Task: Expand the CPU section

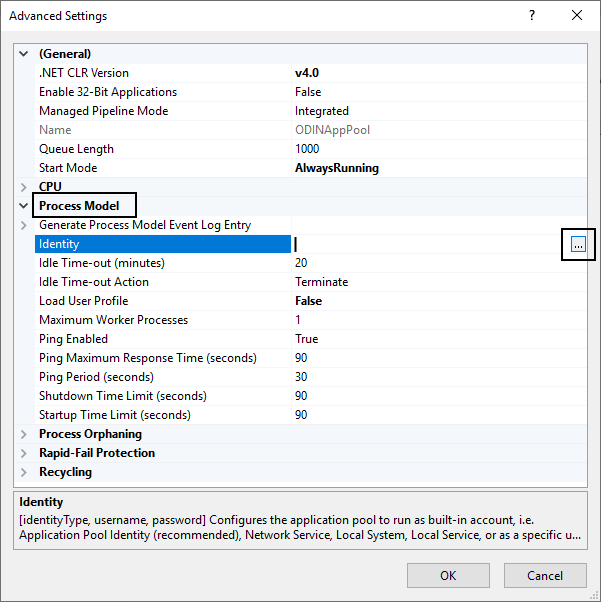Action: pos(24,187)
